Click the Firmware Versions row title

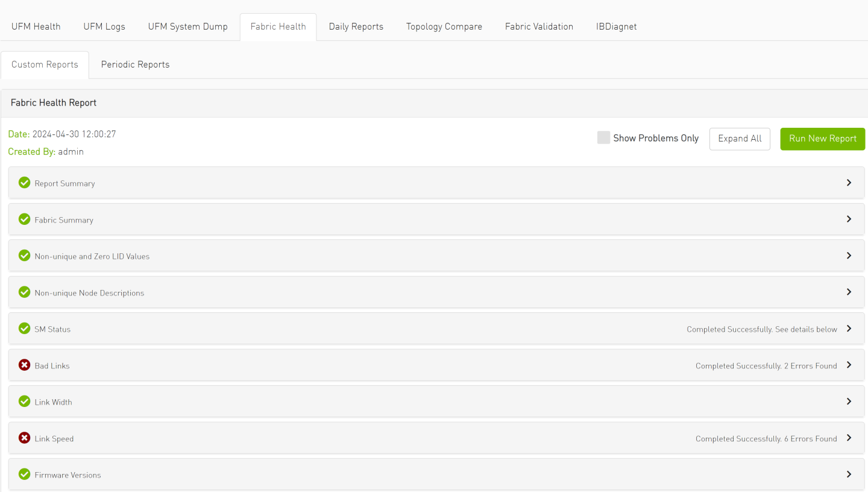click(68, 475)
